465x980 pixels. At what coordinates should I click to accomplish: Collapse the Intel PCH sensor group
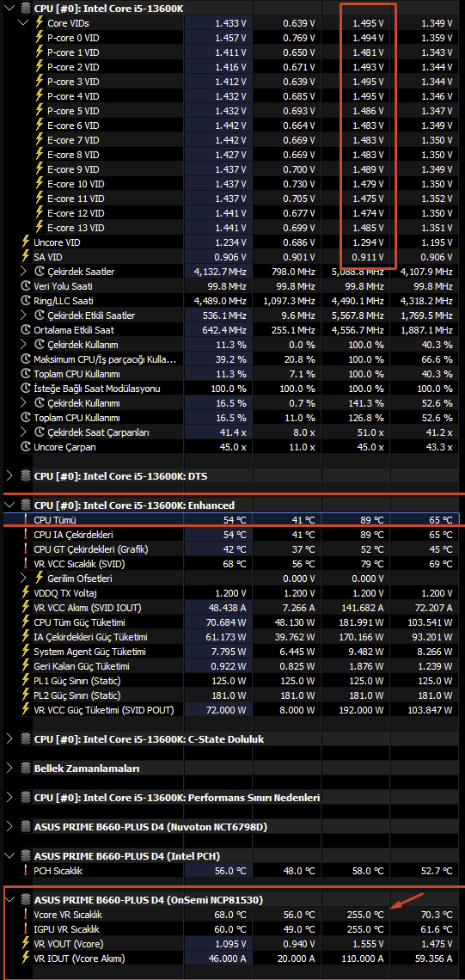point(9,855)
